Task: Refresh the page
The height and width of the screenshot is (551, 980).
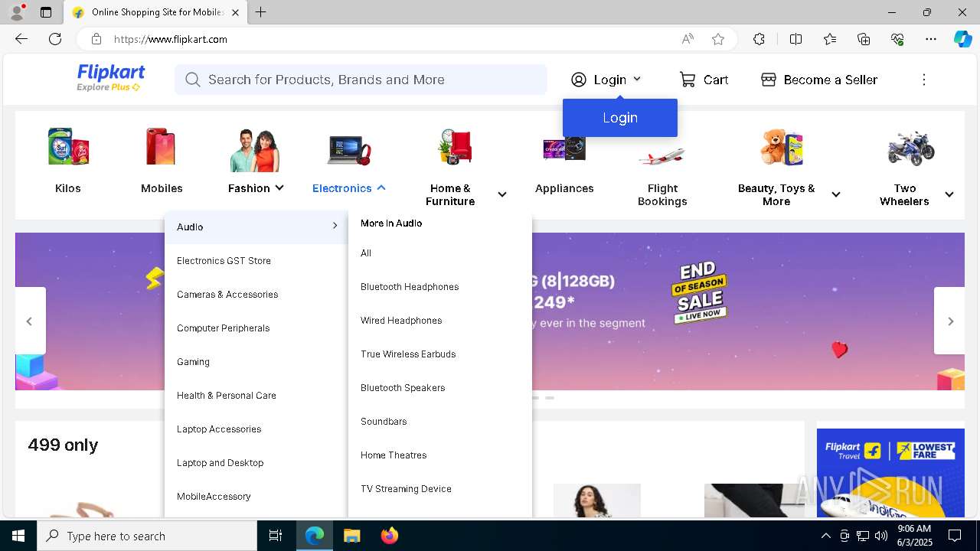Action: coord(55,39)
